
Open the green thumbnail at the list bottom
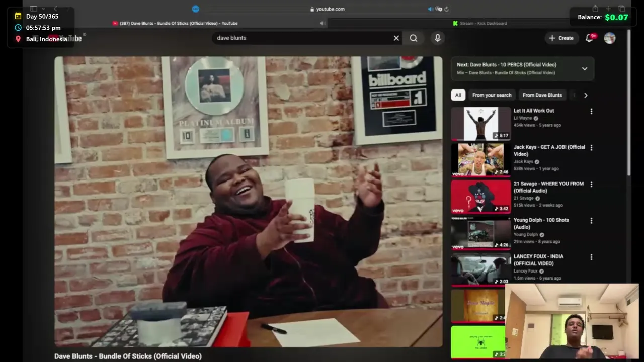click(x=478, y=342)
